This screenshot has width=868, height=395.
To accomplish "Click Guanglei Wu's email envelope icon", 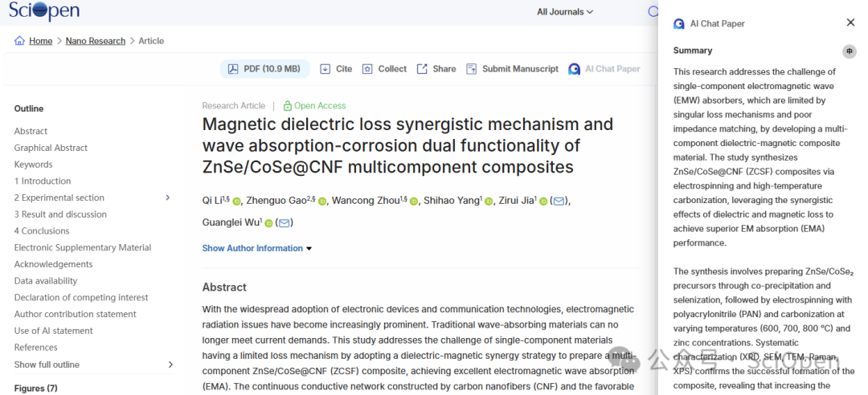I will (284, 223).
